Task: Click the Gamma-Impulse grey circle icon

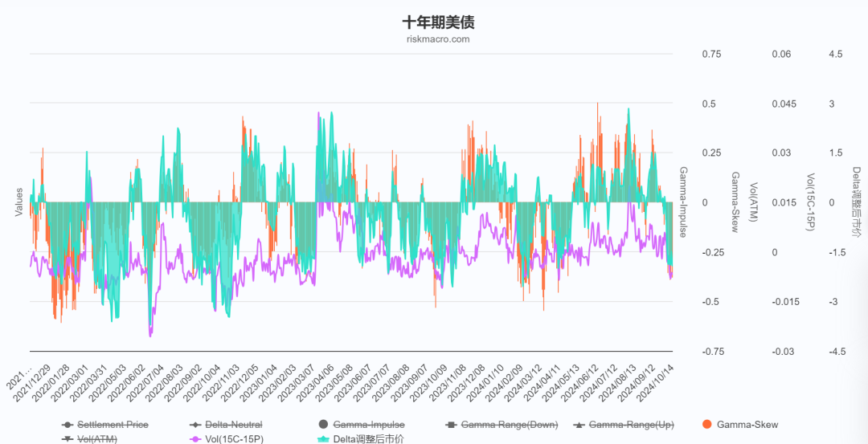Action: click(x=323, y=425)
